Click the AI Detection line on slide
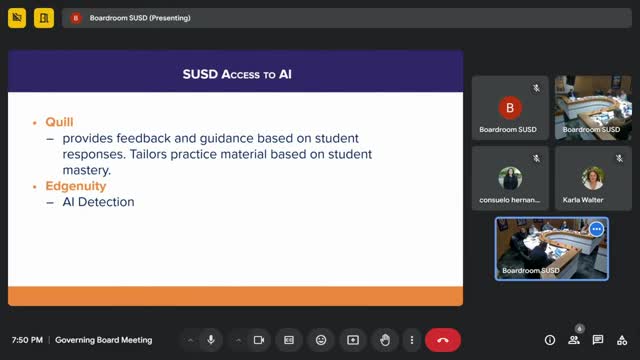 coord(98,202)
